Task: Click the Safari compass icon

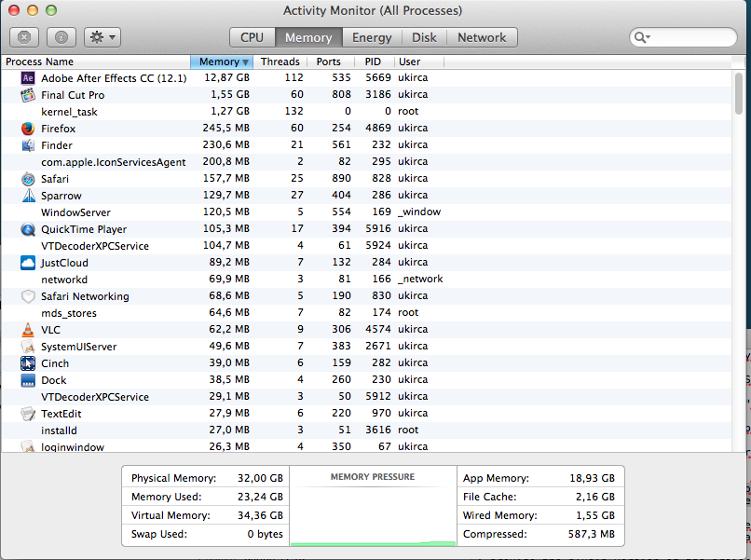Action: (x=28, y=179)
